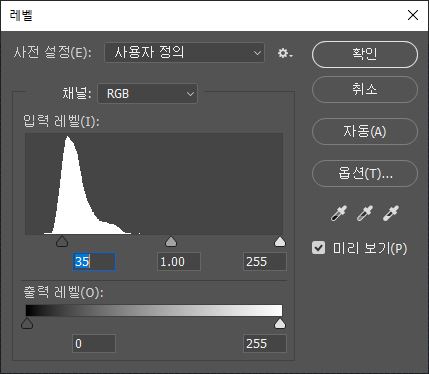The height and width of the screenshot is (374, 429).
Task: Click the 확인 button
Action: pos(365,54)
